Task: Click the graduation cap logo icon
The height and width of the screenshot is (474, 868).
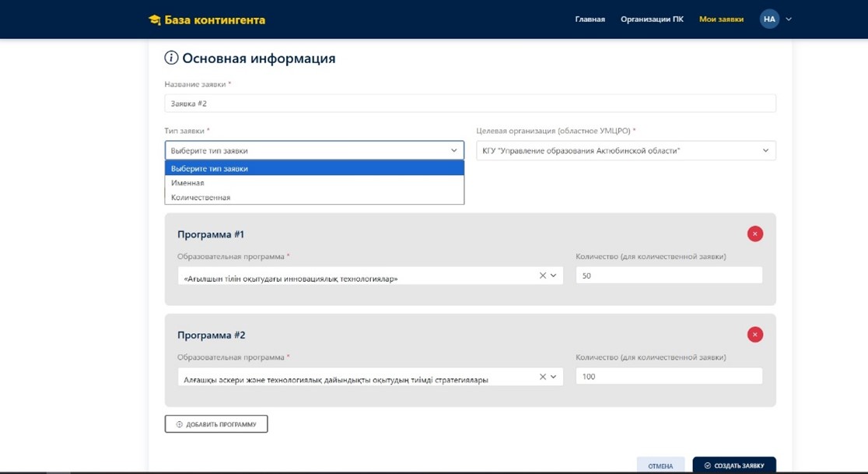Action: pos(155,19)
